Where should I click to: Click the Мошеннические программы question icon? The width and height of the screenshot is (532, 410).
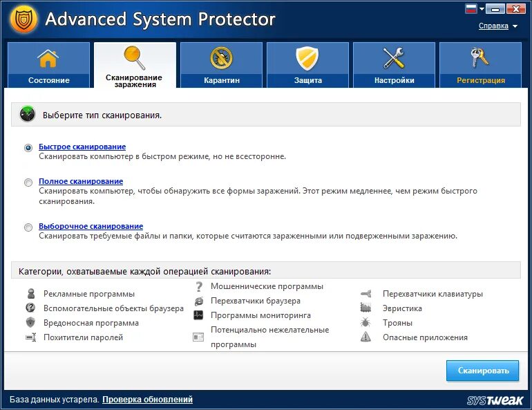[x=199, y=286]
